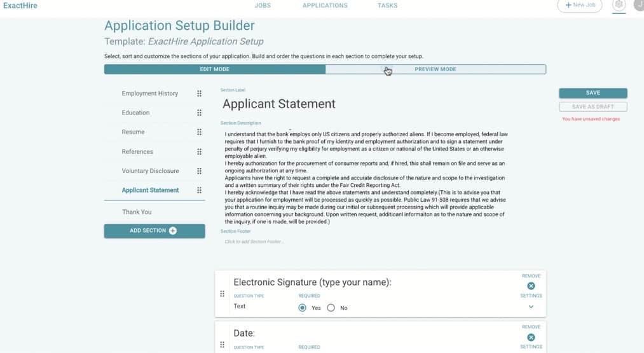Click drag handle beside Resume section

[x=199, y=132]
